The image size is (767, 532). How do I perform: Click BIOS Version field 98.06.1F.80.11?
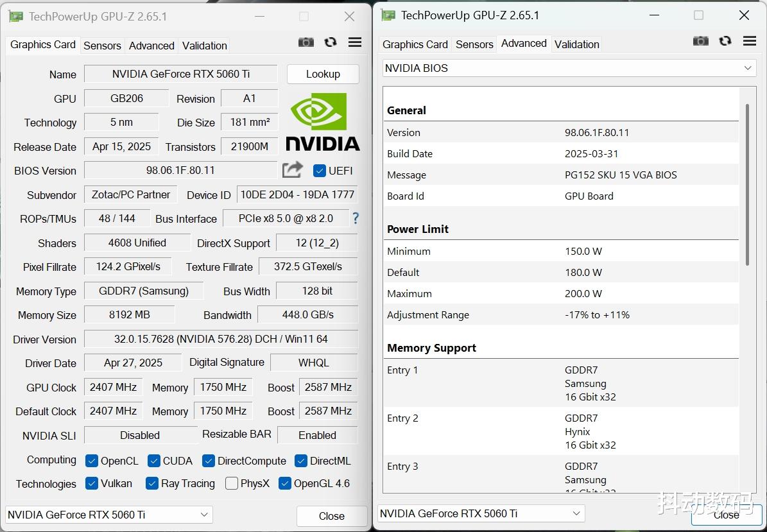tap(180, 170)
